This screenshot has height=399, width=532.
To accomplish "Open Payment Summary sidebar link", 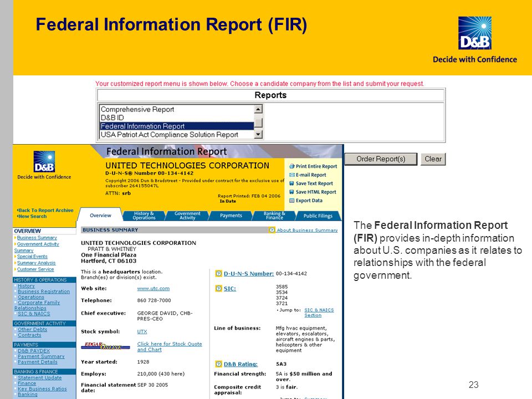I will click(41, 356).
